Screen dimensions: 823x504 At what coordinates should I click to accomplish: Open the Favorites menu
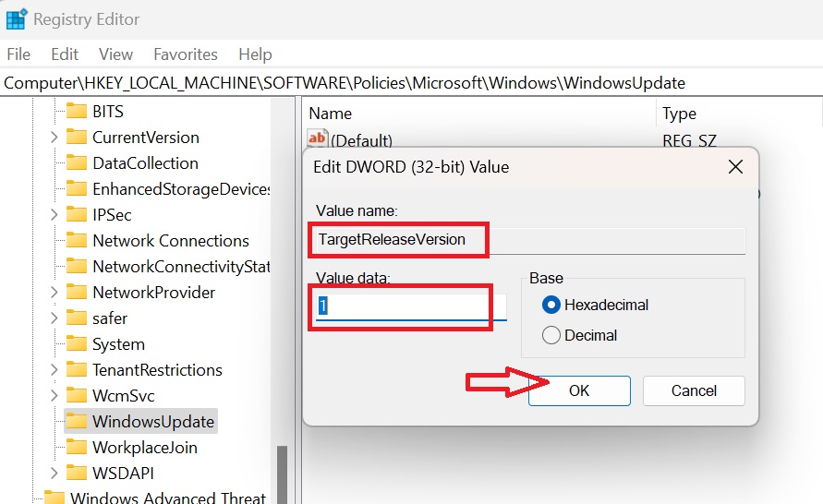[x=186, y=54]
